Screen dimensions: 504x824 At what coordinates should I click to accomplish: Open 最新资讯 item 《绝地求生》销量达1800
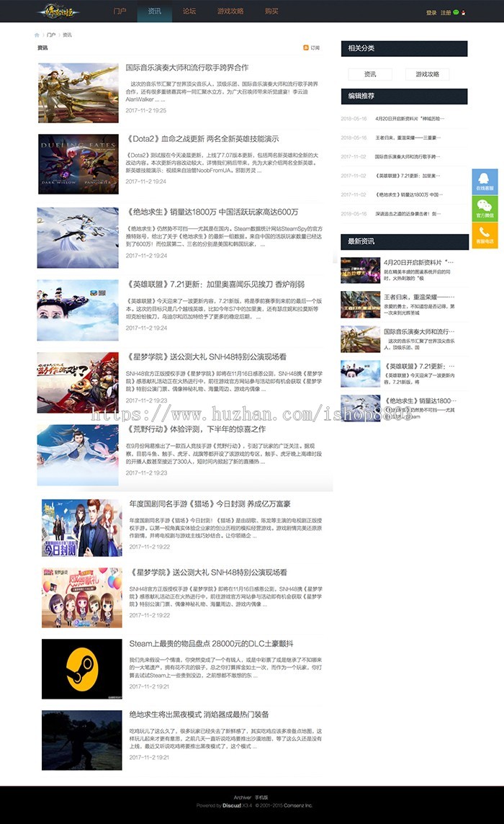pyautogui.click(x=419, y=401)
